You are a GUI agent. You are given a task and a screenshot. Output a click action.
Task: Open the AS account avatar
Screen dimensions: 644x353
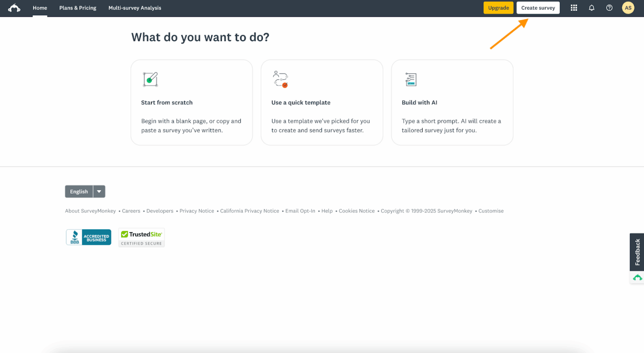pyautogui.click(x=628, y=8)
